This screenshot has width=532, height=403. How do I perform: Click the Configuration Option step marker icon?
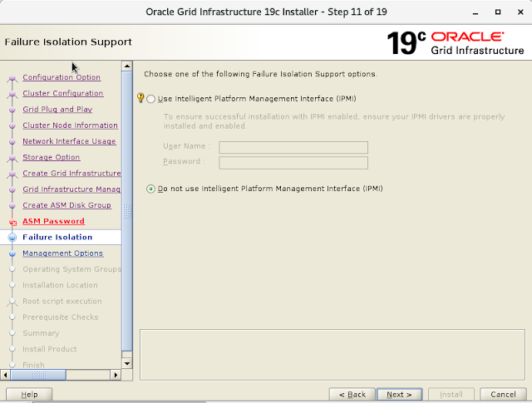point(12,78)
